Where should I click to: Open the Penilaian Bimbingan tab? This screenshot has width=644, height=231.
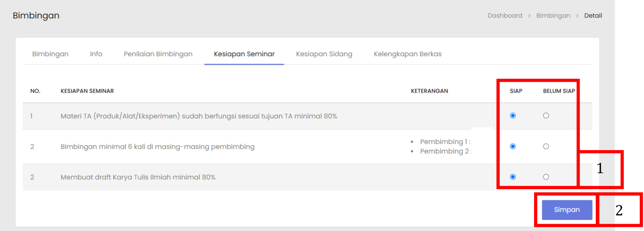158,54
